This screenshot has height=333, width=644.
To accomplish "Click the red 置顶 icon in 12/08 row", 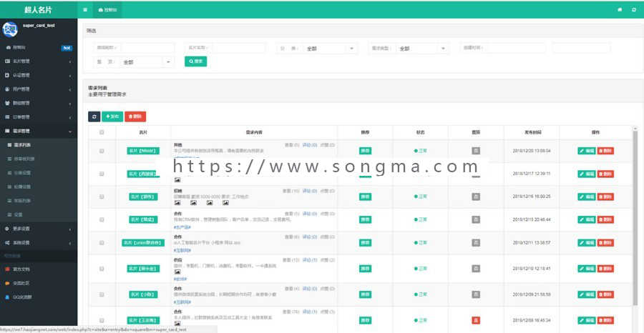I will [476, 320].
